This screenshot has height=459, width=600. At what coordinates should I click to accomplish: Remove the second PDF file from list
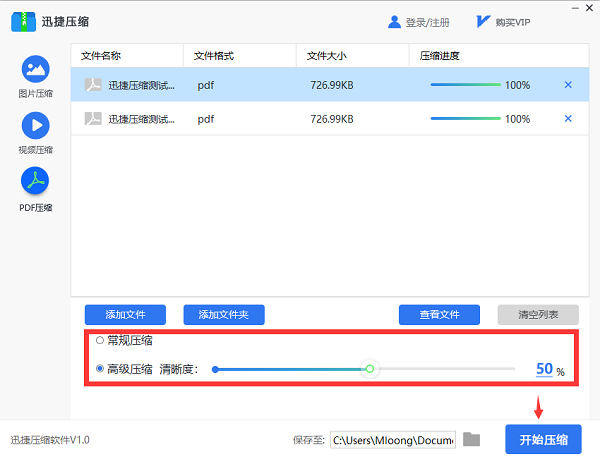coord(568,119)
